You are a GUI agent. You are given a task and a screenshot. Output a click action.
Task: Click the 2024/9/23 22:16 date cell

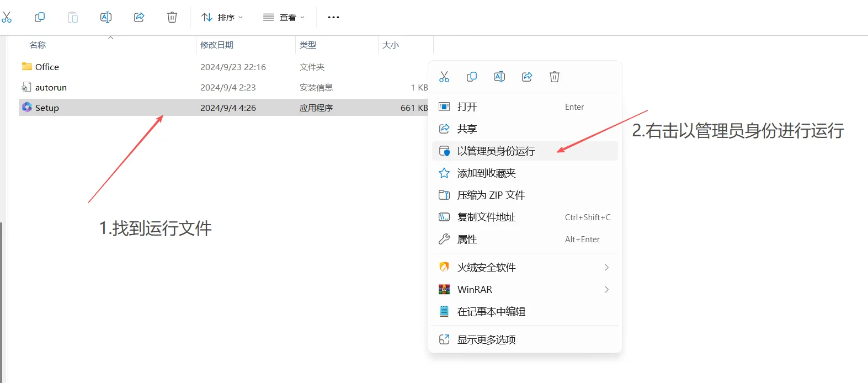pos(233,67)
